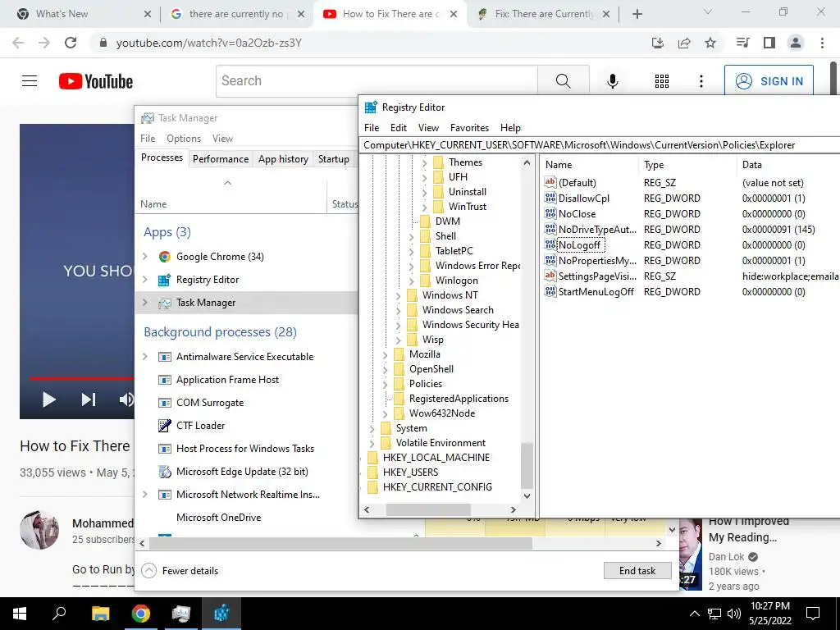
Task: Click the Google Chrome icon in Task Manager
Action: click(x=164, y=257)
